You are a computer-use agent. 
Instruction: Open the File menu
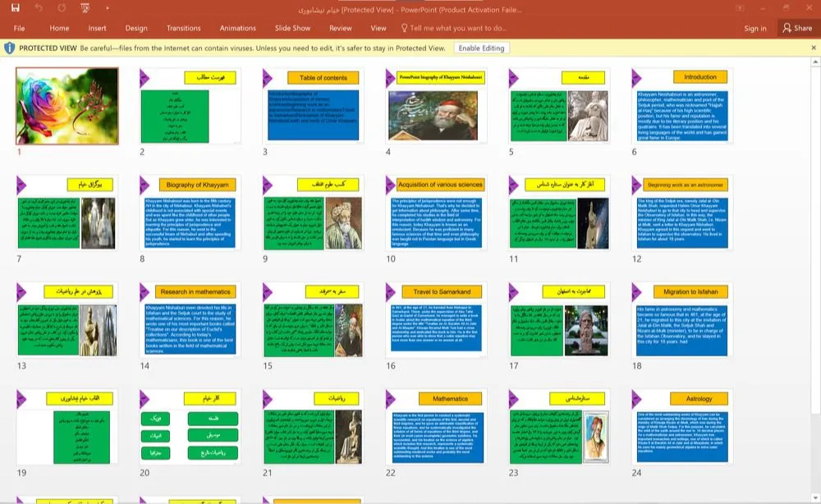[x=20, y=28]
